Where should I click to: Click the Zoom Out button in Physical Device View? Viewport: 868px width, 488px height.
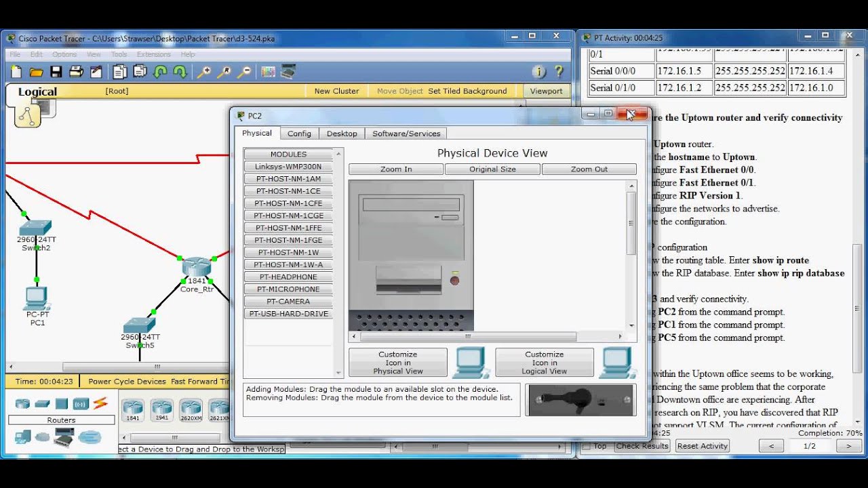point(589,169)
